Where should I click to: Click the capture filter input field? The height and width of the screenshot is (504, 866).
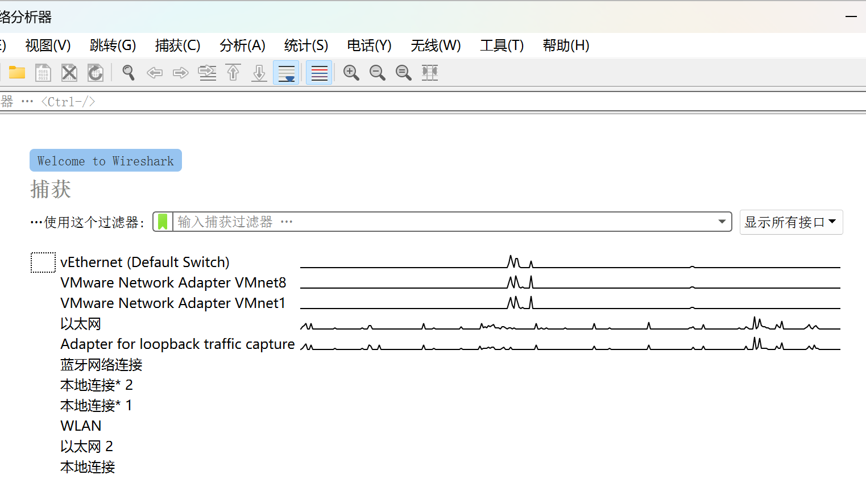444,222
